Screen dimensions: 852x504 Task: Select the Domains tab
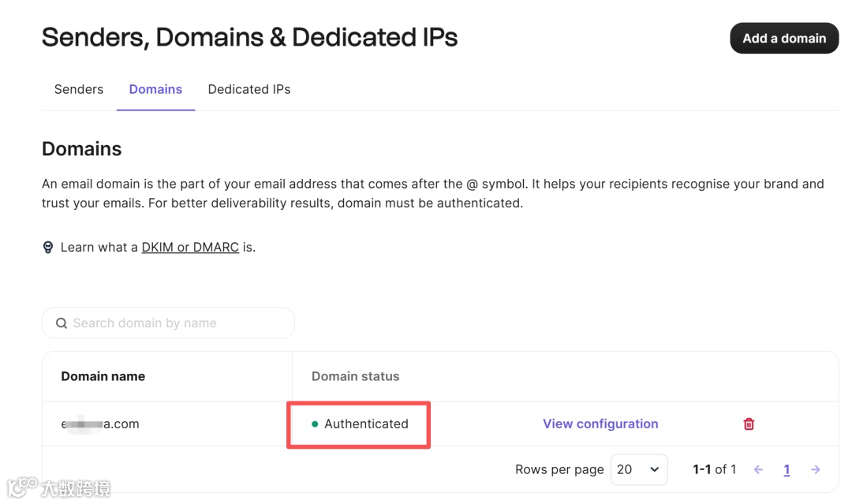pos(155,89)
